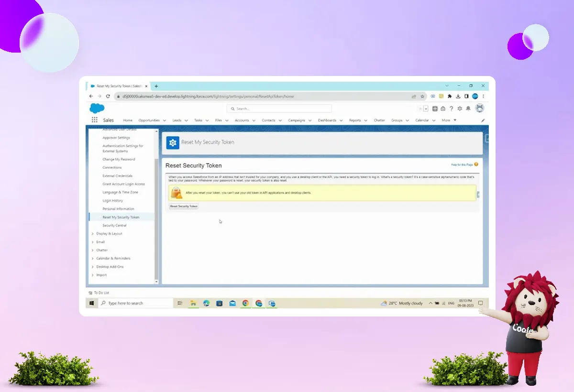Image resolution: width=574 pixels, height=392 pixels.
Task: Expand the Desktop Add-Ons section
Action: tap(93, 267)
